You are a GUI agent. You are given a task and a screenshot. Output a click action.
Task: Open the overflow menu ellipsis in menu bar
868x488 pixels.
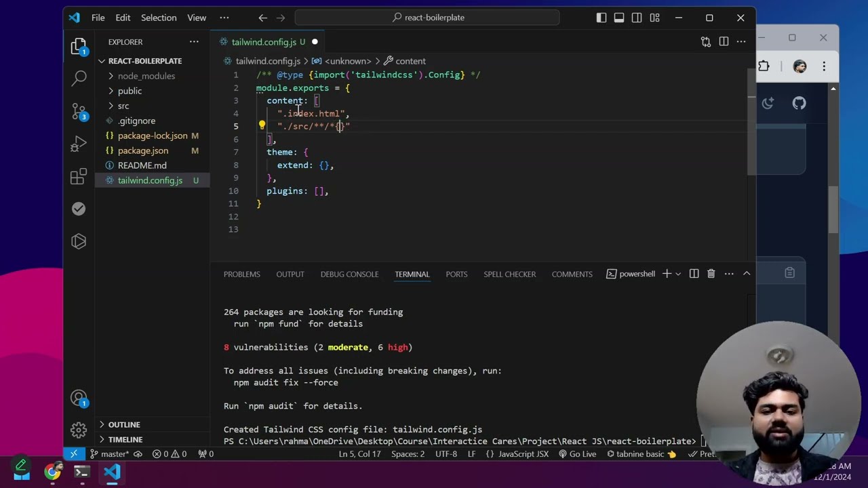pyautogui.click(x=224, y=18)
